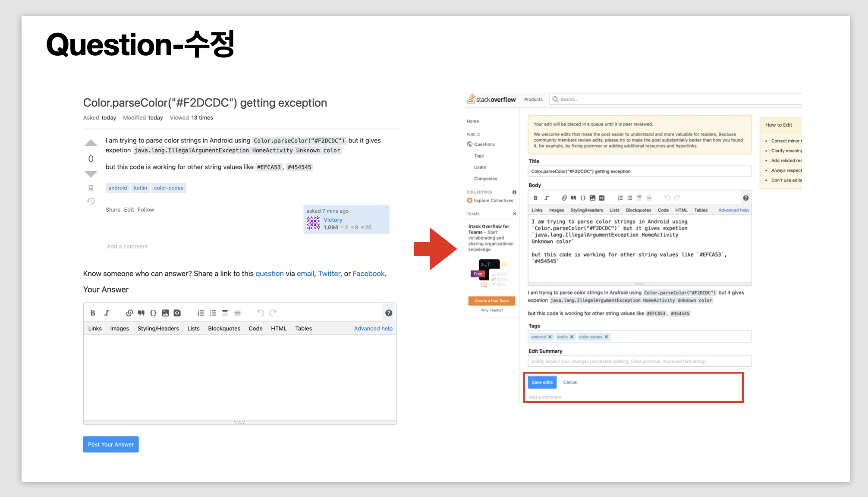Redo in the Your Answer editor toolbar
The image size is (868, 497).
pos(273,313)
